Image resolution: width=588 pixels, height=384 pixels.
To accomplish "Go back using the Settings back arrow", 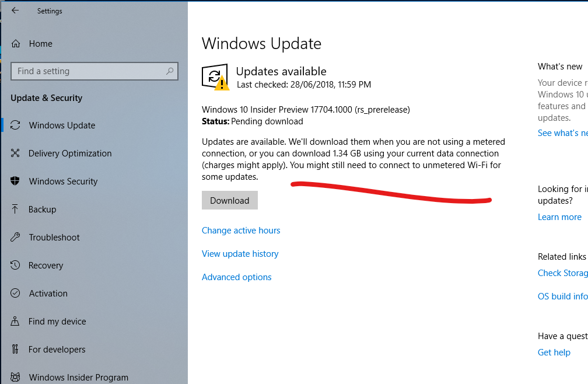I will (x=15, y=11).
